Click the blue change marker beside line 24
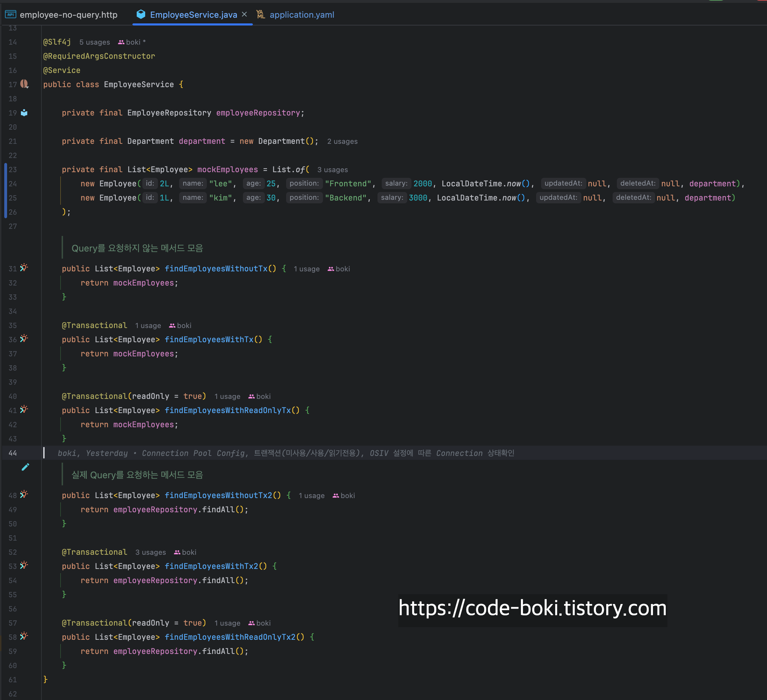This screenshot has width=767, height=700. pos(6,184)
